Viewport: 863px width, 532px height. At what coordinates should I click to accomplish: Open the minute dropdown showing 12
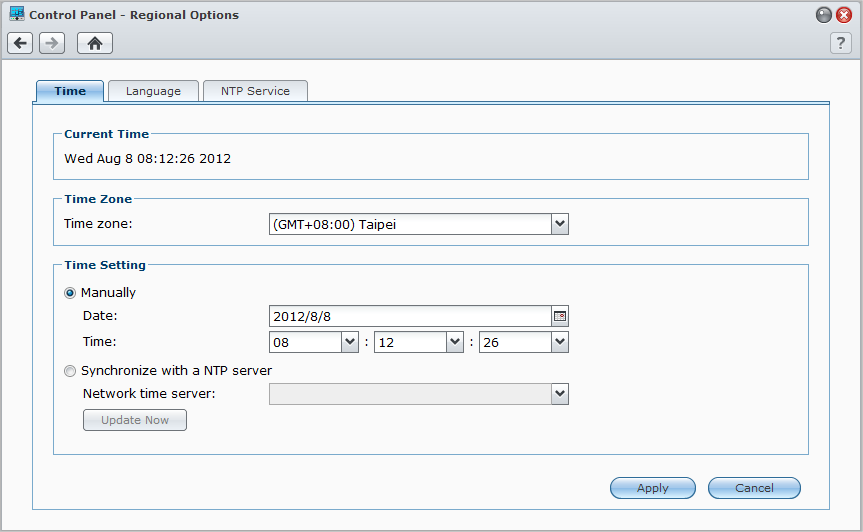pyautogui.click(x=455, y=342)
